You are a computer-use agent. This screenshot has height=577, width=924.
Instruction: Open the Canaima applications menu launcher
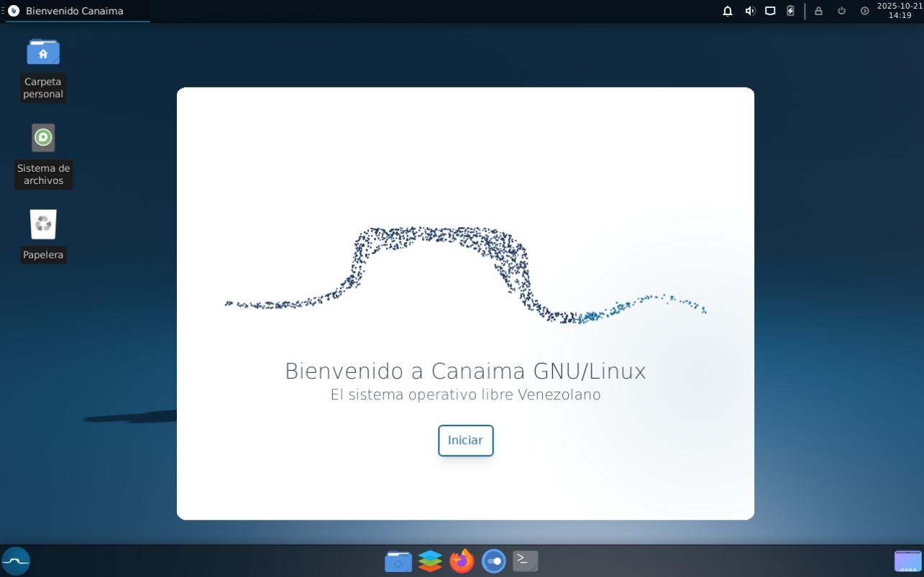16,560
